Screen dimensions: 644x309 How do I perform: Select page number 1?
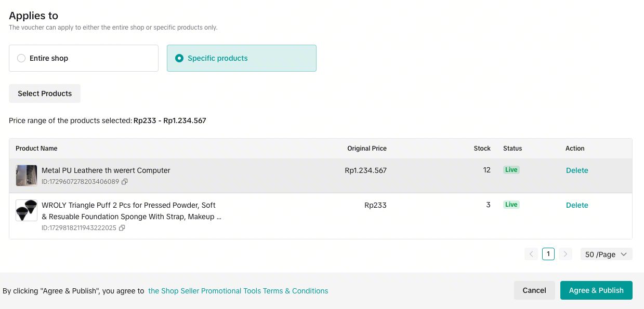pyautogui.click(x=548, y=254)
